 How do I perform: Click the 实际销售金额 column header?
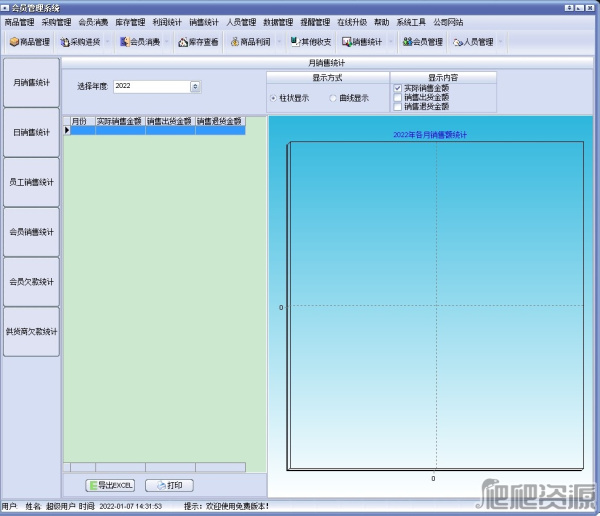(121, 121)
